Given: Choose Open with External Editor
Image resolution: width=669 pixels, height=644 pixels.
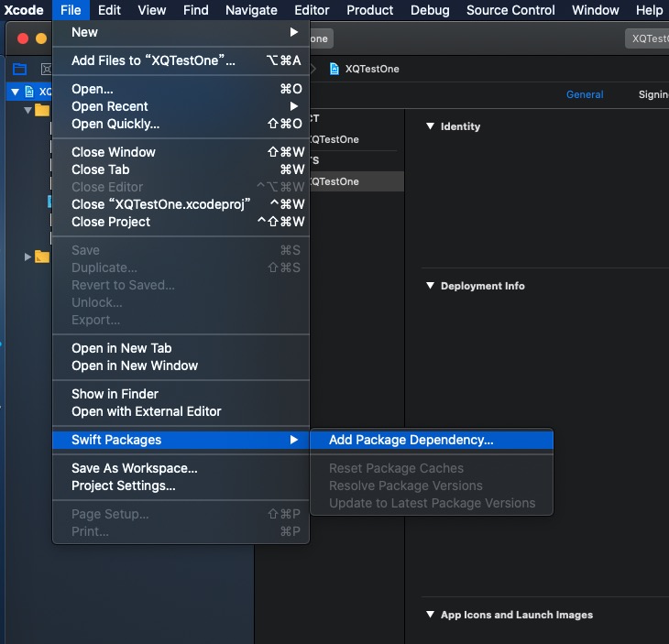Looking at the screenshot, I should [181, 411].
